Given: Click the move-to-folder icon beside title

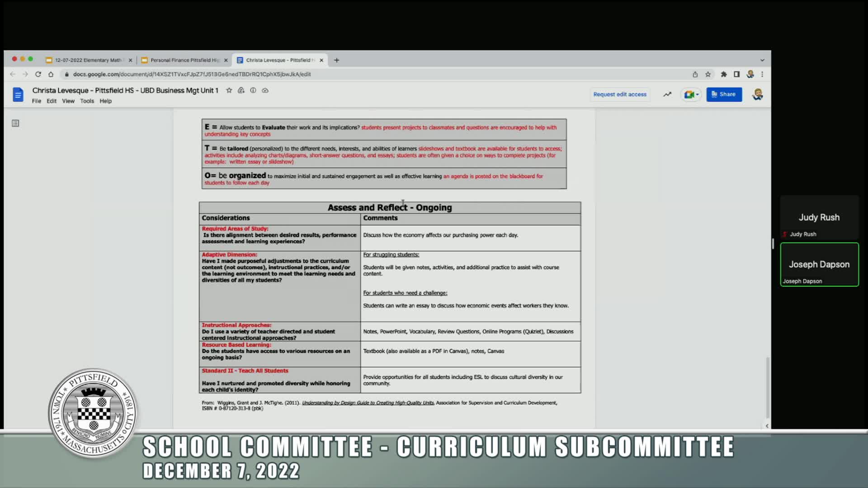Looking at the screenshot, I should click(x=241, y=90).
